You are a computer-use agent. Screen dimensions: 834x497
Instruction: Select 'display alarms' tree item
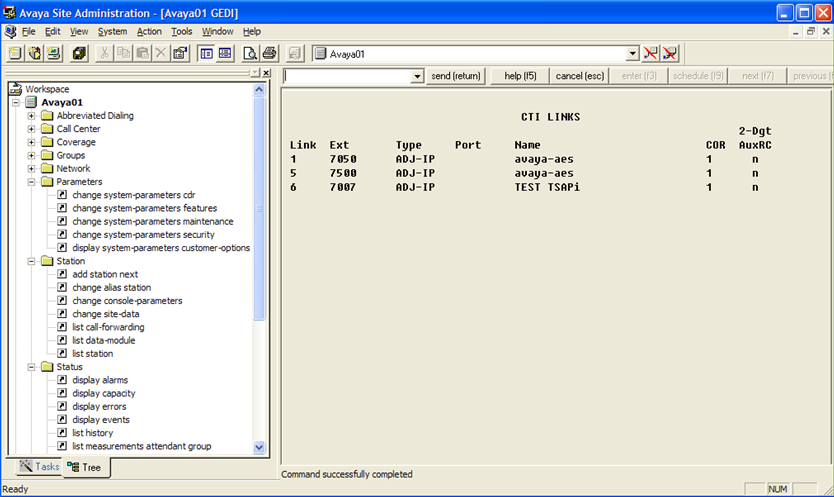tap(100, 380)
